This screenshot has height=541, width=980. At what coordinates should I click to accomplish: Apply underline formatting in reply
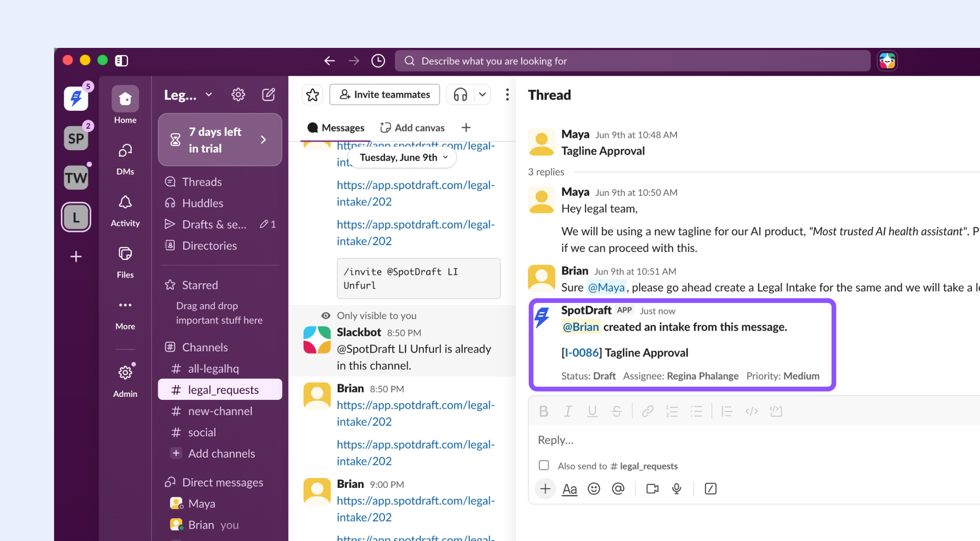pos(592,411)
